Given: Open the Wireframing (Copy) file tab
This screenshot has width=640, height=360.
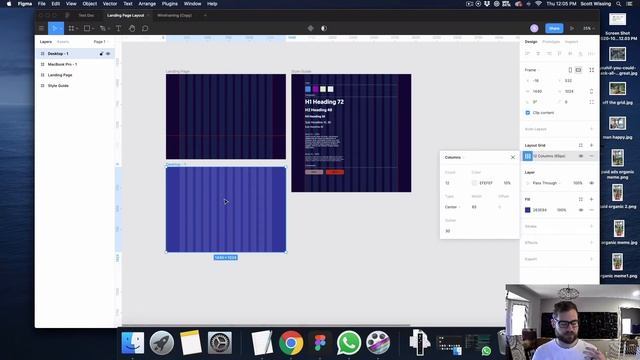Looking at the screenshot, I should pos(174,16).
